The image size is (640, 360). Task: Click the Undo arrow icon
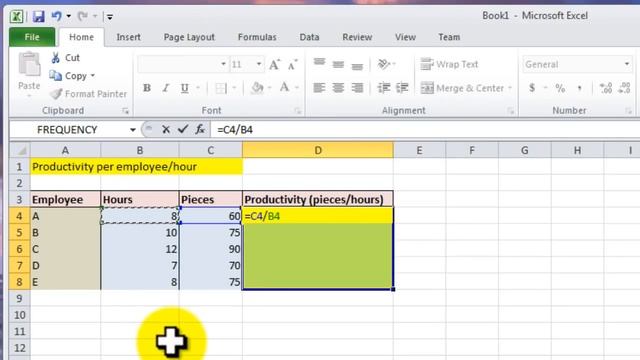coord(56,16)
